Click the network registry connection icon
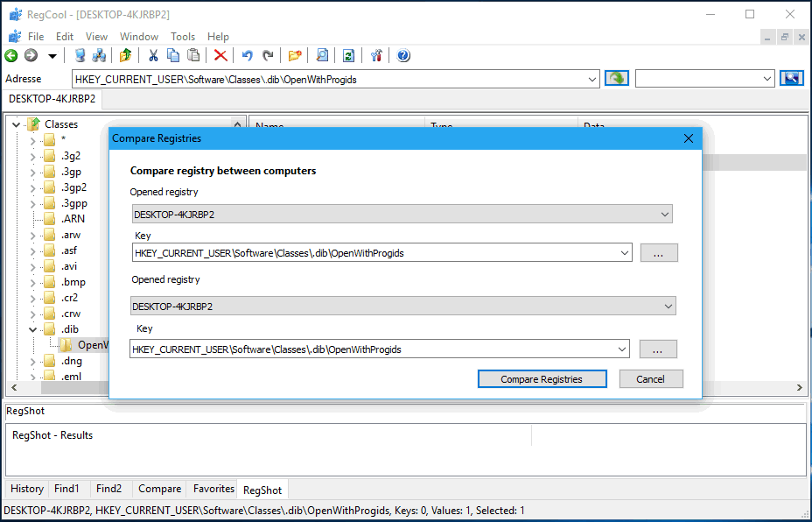 [x=99, y=55]
